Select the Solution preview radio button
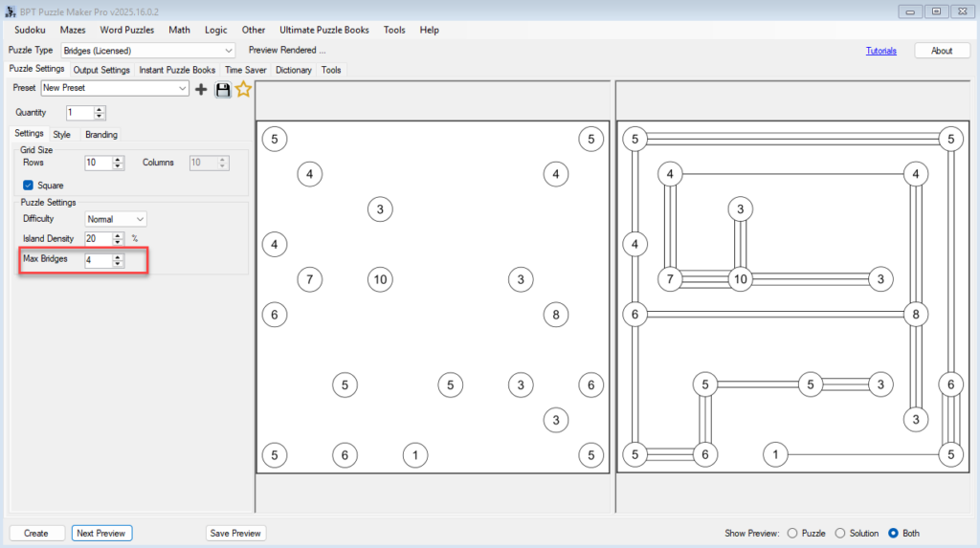The image size is (980, 548). coord(840,533)
